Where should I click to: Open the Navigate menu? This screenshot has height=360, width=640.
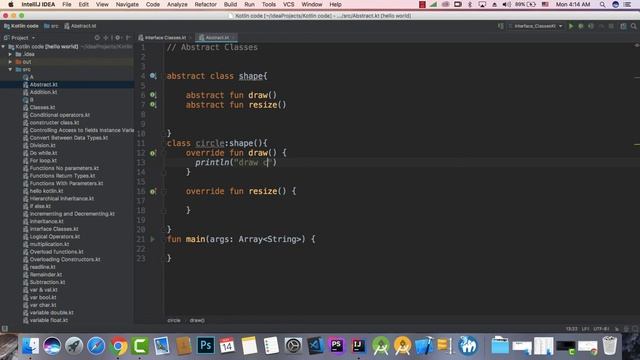127,4
